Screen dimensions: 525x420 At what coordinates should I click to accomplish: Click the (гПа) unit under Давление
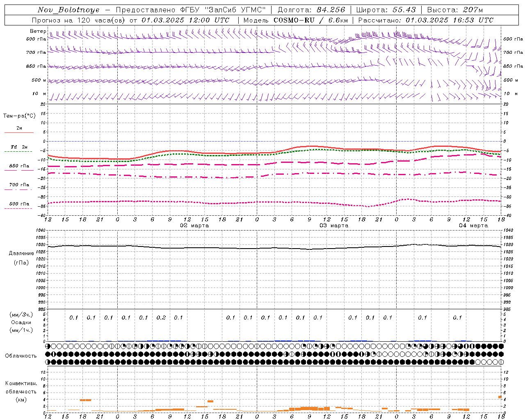tap(21, 262)
